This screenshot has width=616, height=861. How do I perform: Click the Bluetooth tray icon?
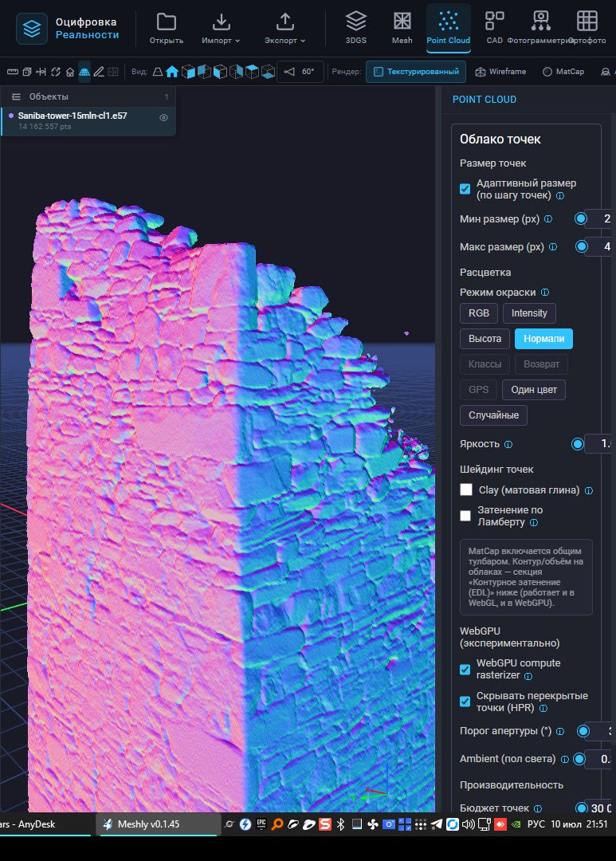pyautogui.click(x=340, y=824)
